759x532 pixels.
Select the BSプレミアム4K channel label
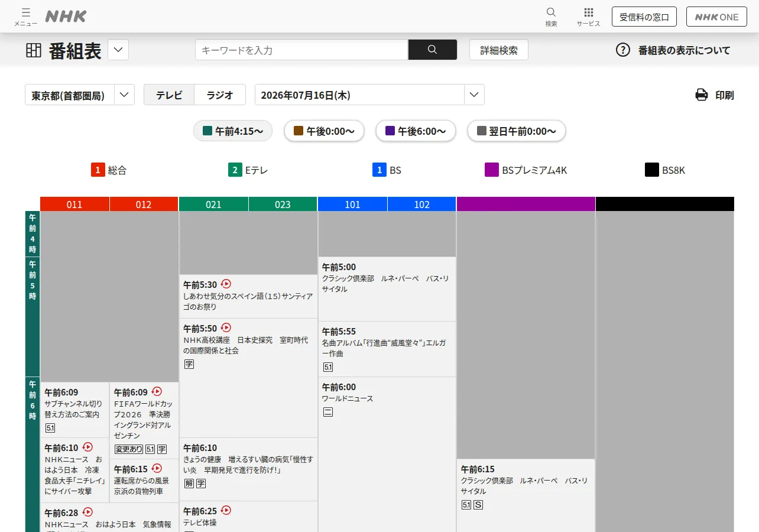pos(526,170)
